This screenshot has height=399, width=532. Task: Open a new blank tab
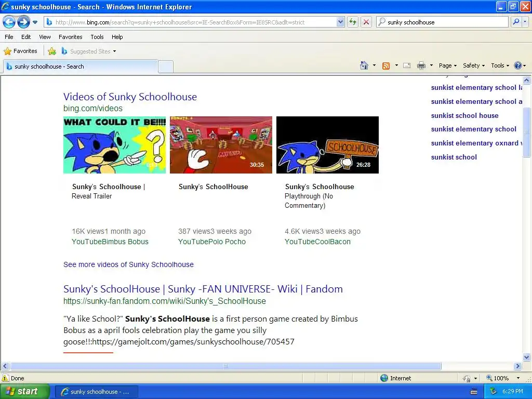tap(166, 66)
